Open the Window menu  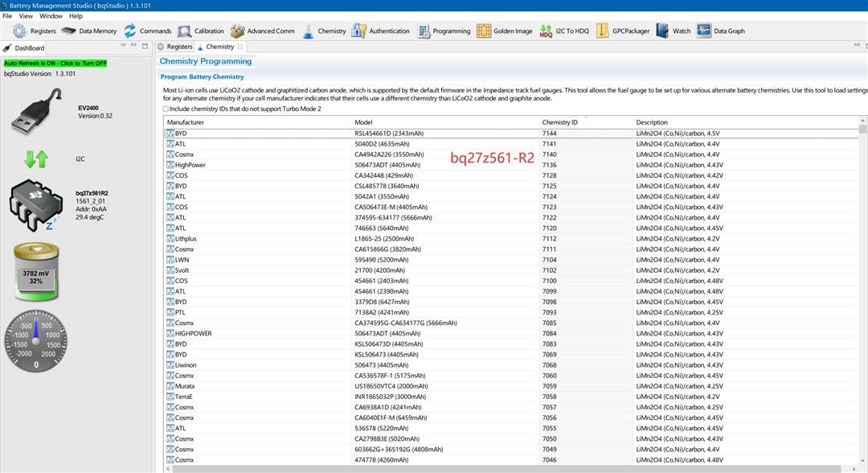[51, 16]
